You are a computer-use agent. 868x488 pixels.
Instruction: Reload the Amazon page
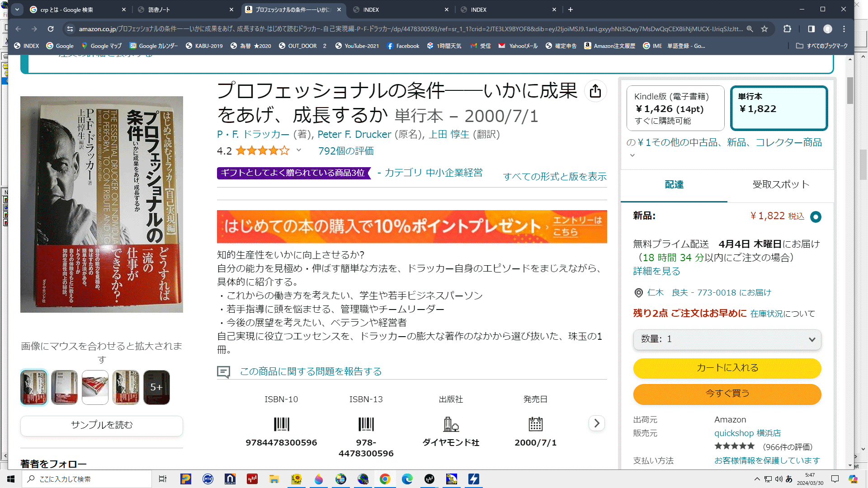pyautogui.click(x=51, y=29)
